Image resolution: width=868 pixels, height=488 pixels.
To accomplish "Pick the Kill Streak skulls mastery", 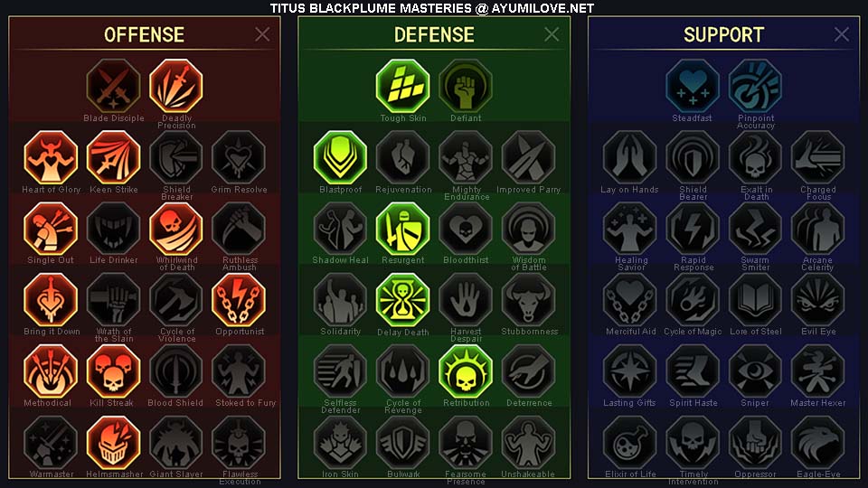I will [114, 371].
